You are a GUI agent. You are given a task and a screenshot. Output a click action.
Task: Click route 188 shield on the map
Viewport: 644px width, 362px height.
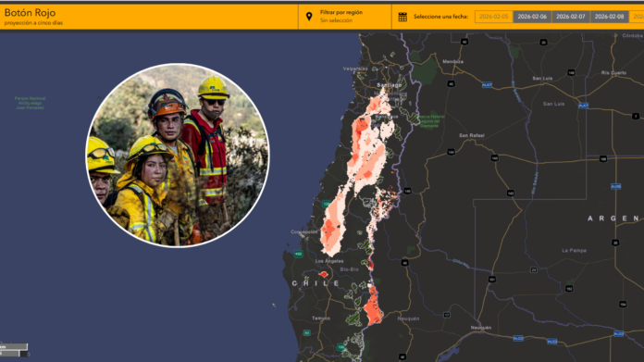603,159
